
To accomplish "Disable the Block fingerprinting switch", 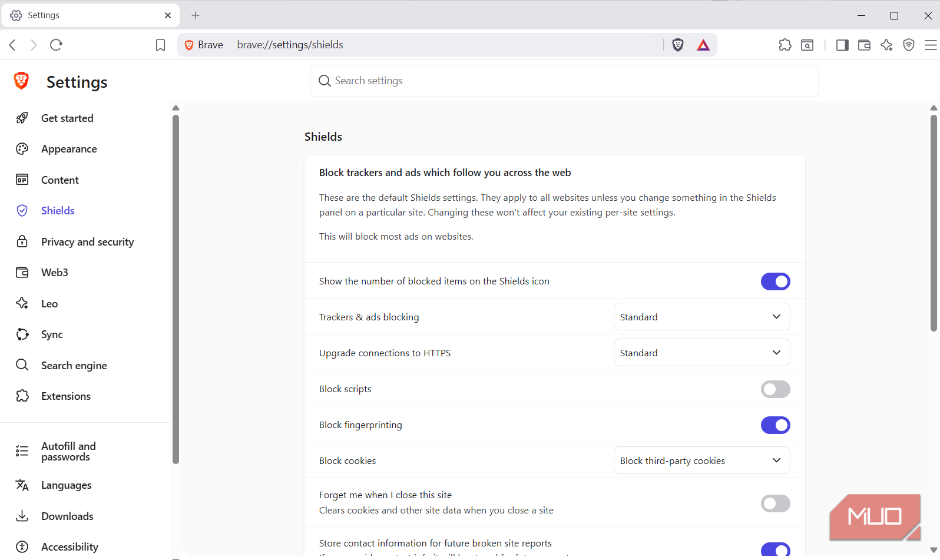I will [775, 425].
